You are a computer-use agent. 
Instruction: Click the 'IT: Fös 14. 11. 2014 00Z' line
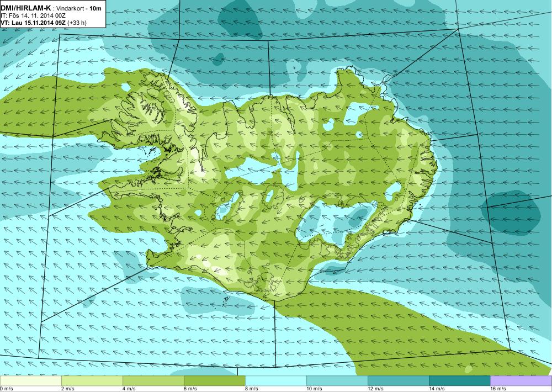click(33, 16)
